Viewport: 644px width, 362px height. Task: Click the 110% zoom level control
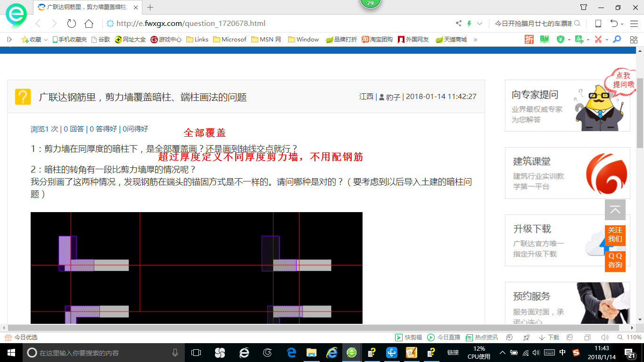pos(629,337)
